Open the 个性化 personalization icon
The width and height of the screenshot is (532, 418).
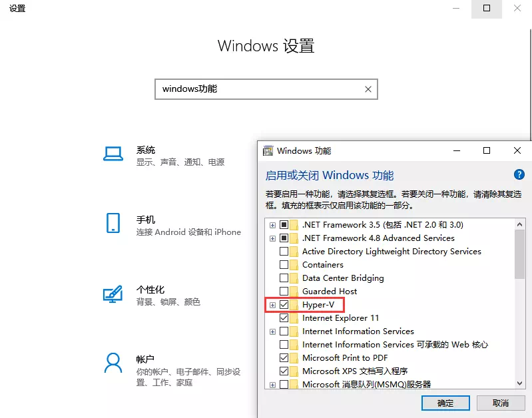pos(113,294)
